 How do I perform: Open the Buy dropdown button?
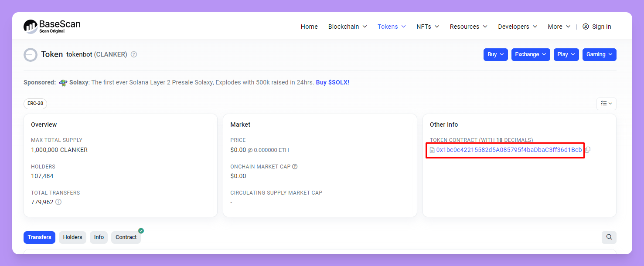tap(496, 54)
